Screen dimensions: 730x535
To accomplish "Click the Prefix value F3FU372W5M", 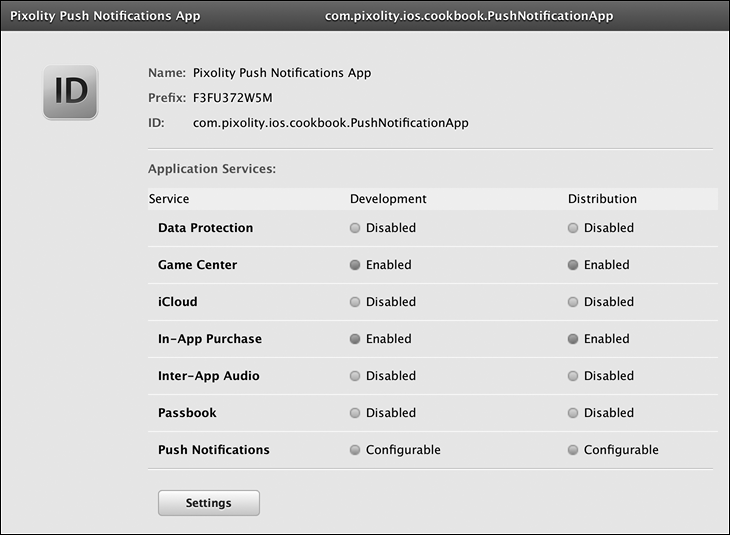I will click(x=231, y=98).
